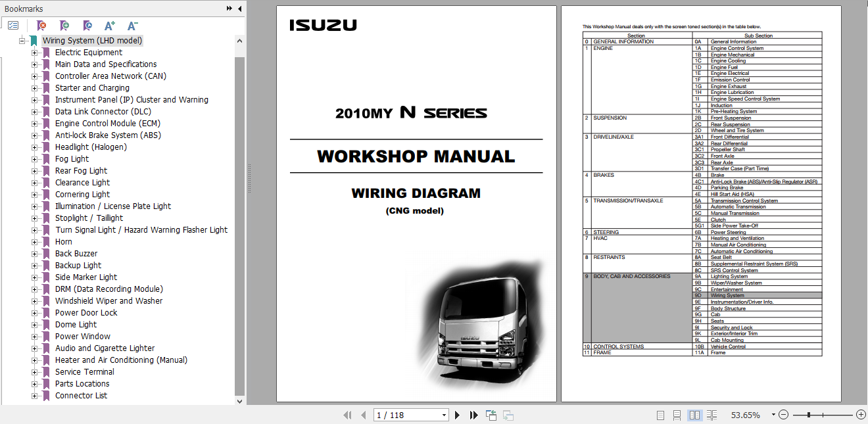This screenshot has height=424, width=868.
Task: Open the Parts Locations bookmark
Action: pyautogui.click(x=82, y=384)
